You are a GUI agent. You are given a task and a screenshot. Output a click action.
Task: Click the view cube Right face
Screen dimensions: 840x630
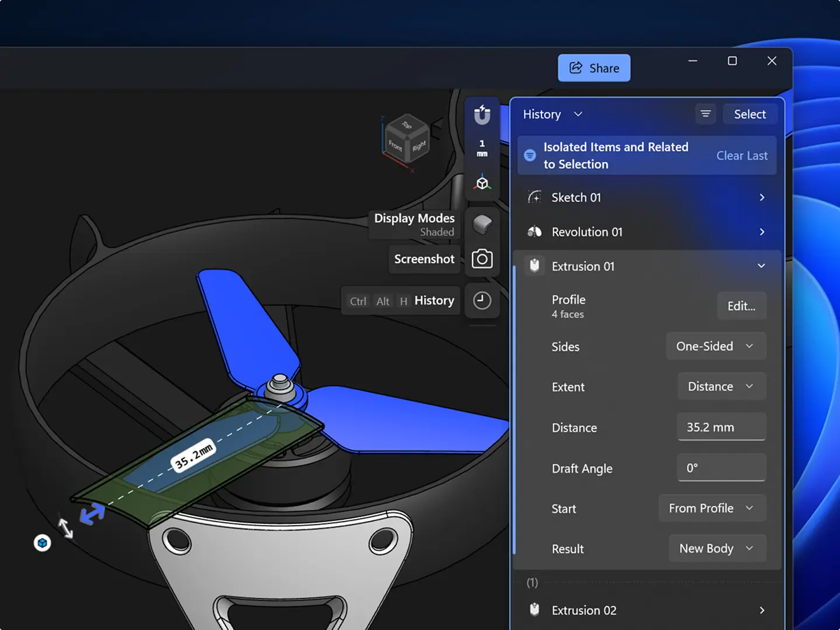pos(419,146)
